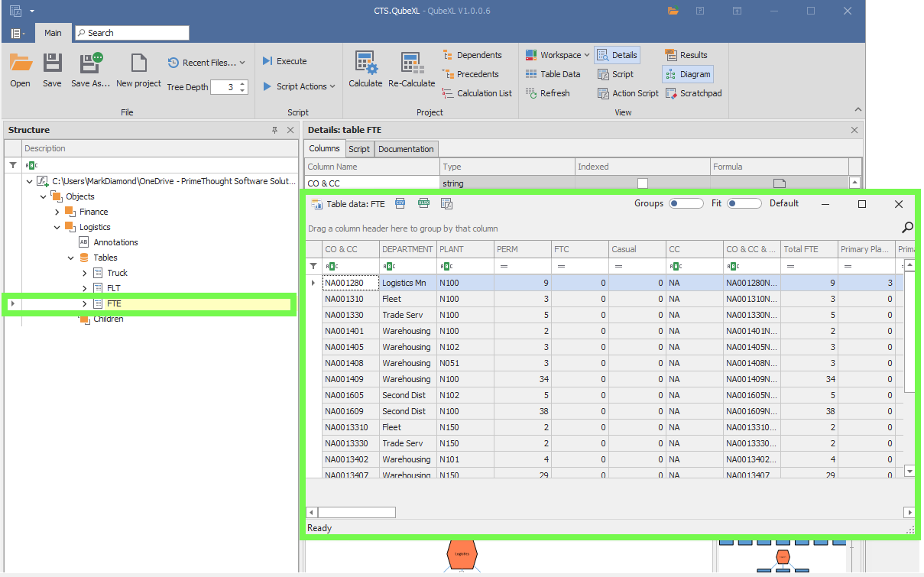Toggle the Fit switch
924x577 pixels.
tap(744, 203)
